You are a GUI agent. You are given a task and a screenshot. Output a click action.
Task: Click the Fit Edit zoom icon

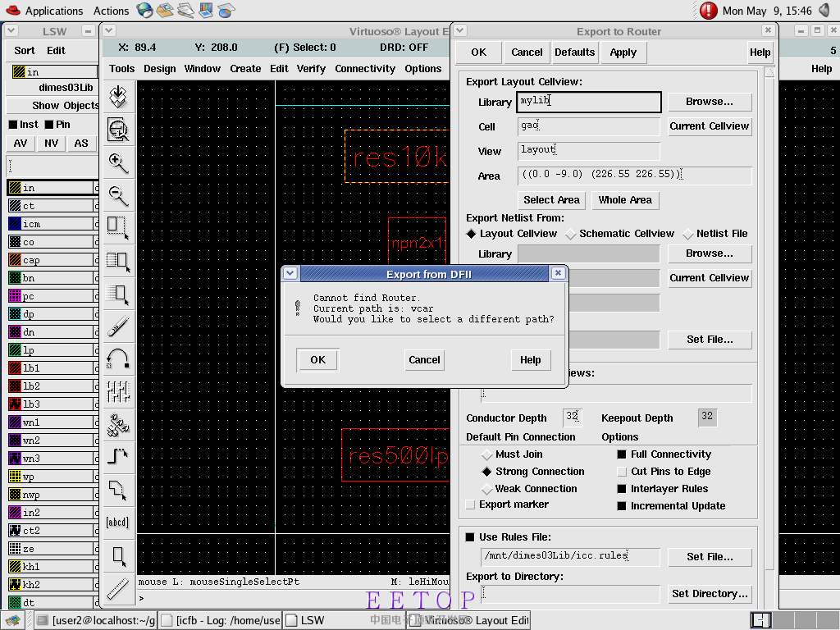[118, 130]
